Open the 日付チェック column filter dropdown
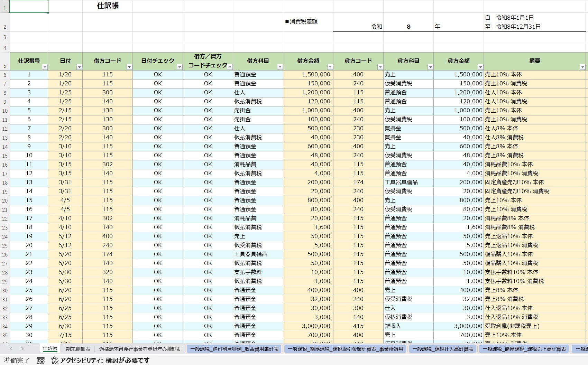Image resolution: width=588 pixels, height=365 pixels. (180, 67)
